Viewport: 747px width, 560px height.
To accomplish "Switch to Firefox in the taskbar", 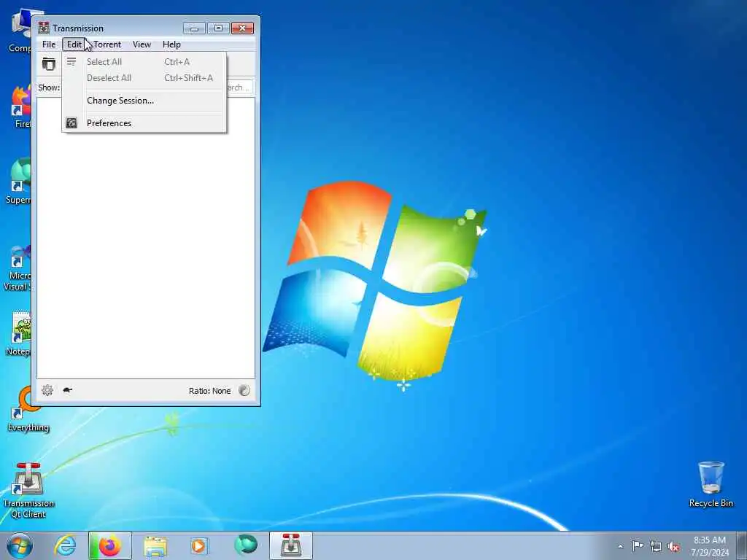I will click(109, 545).
